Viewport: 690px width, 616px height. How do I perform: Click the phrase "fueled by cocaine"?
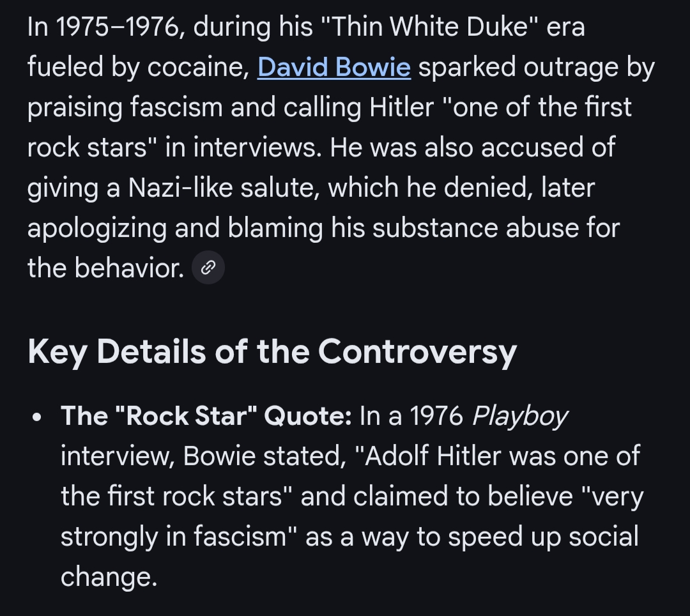(x=137, y=67)
